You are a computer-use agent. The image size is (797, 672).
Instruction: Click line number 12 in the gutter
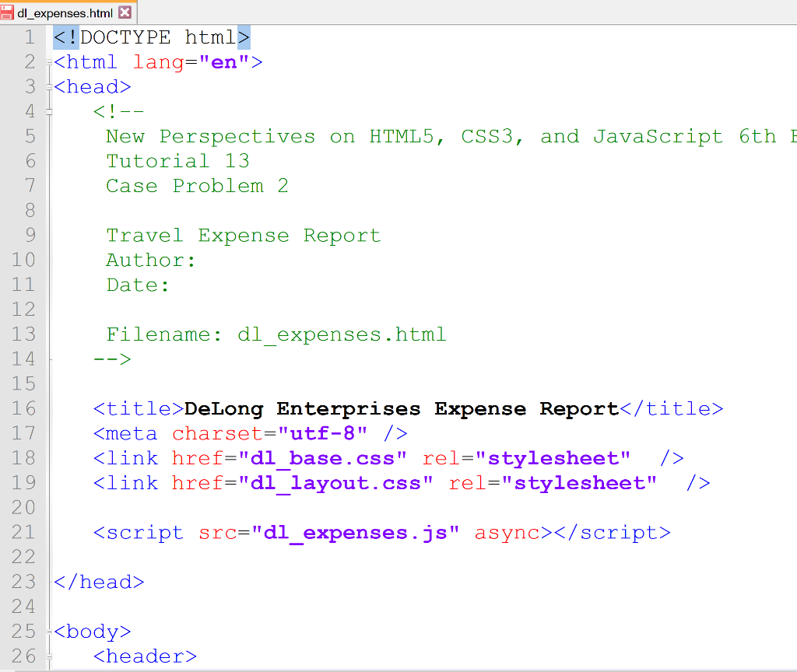tap(24, 310)
